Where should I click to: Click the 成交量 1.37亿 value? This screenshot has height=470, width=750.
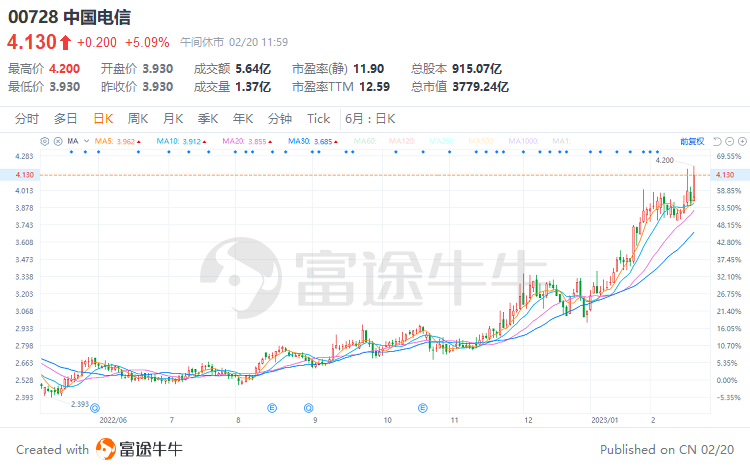click(x=253, y=87)
